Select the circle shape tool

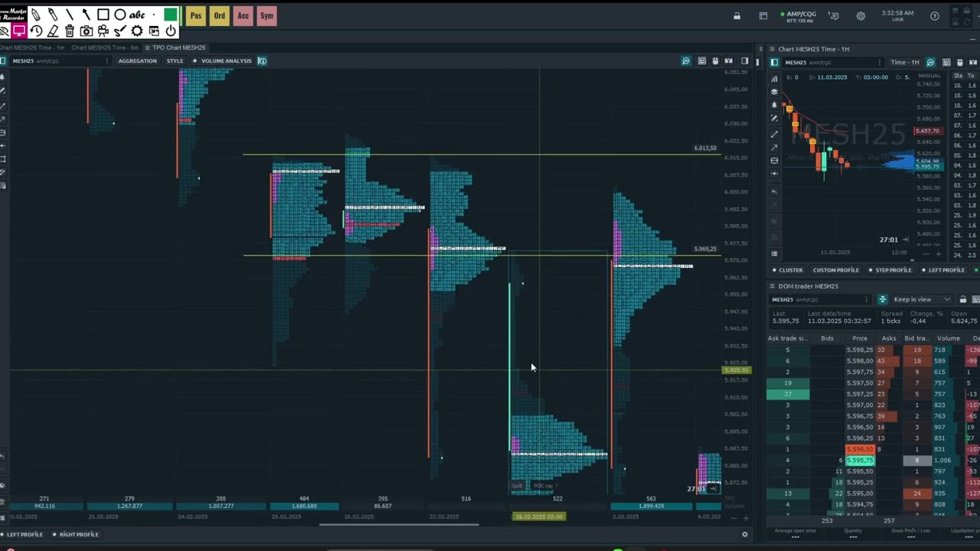(x=120, y=15)
